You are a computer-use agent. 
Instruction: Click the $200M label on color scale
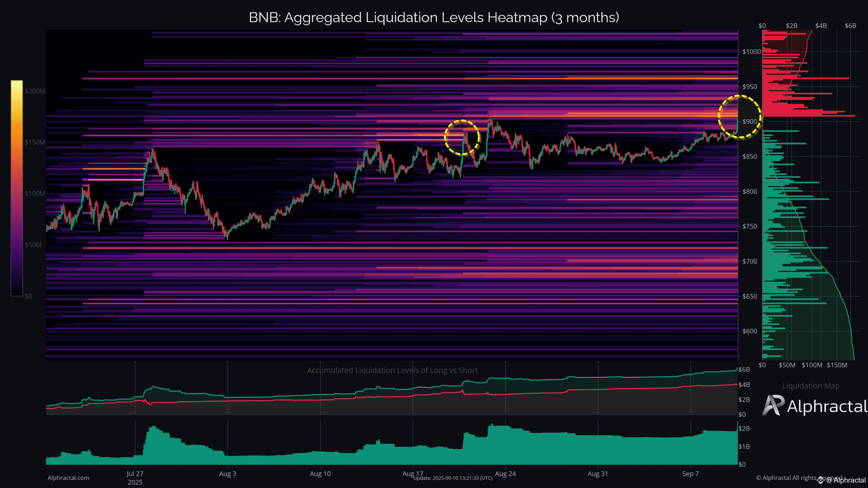[35, 91]
